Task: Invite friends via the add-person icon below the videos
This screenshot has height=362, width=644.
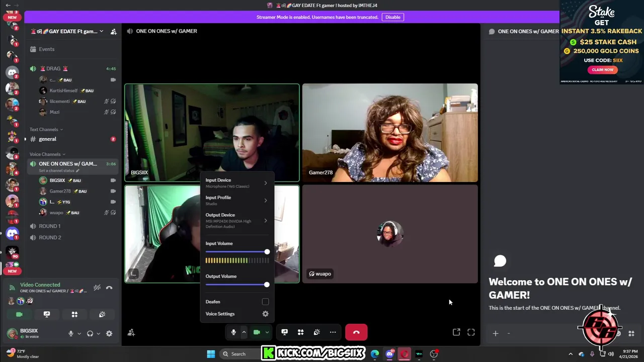Action: click(131, 333)
